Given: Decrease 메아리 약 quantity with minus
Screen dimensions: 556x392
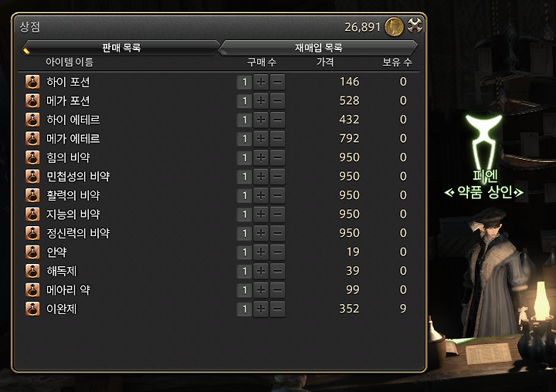Looking at the screenshot, I should tap(277, 290).
